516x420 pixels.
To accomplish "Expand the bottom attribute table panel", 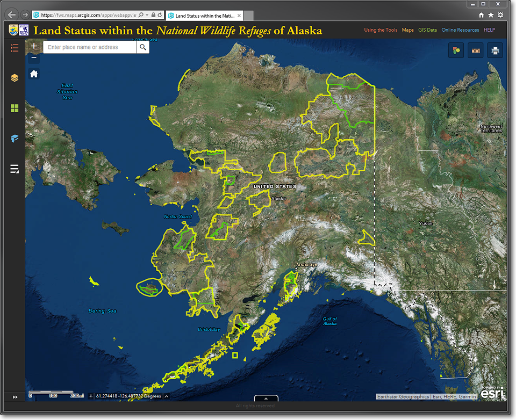I will click(266, 399).
